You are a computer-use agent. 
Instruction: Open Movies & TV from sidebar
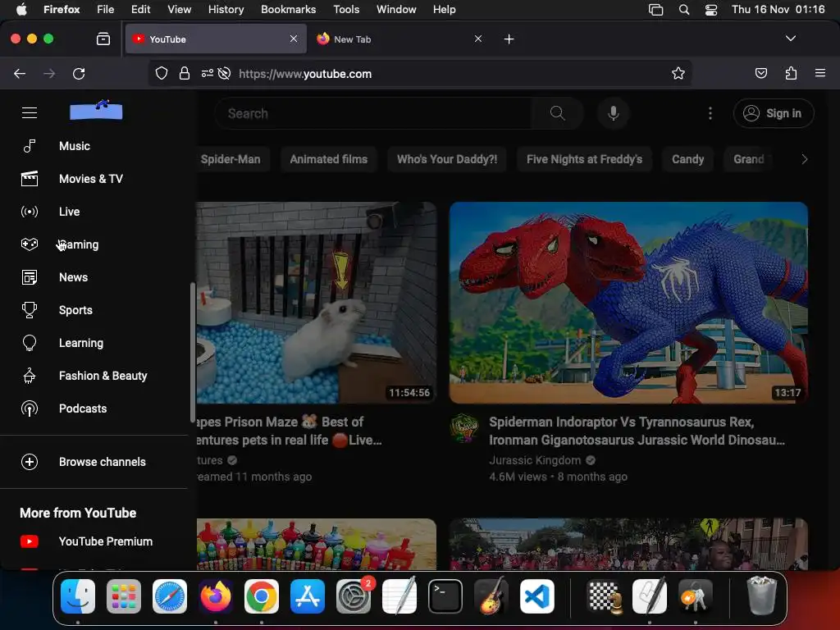tap(90, 179)
